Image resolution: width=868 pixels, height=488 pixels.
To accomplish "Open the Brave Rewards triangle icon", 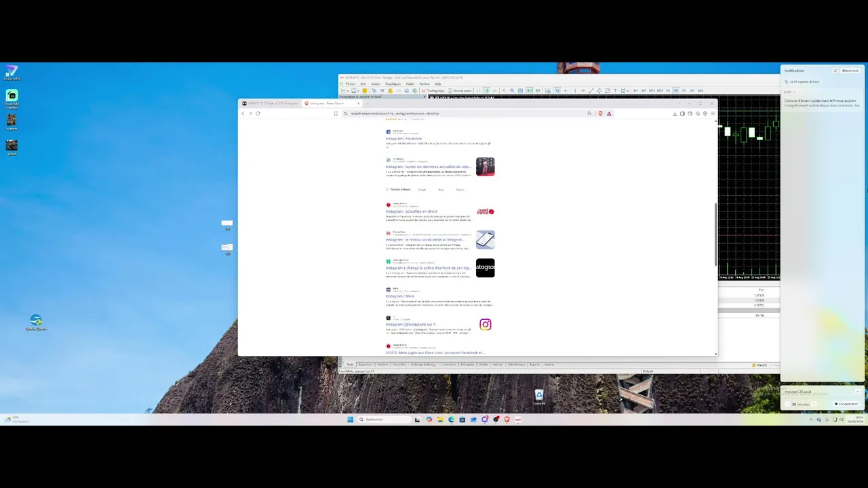I will click(609, 113).
